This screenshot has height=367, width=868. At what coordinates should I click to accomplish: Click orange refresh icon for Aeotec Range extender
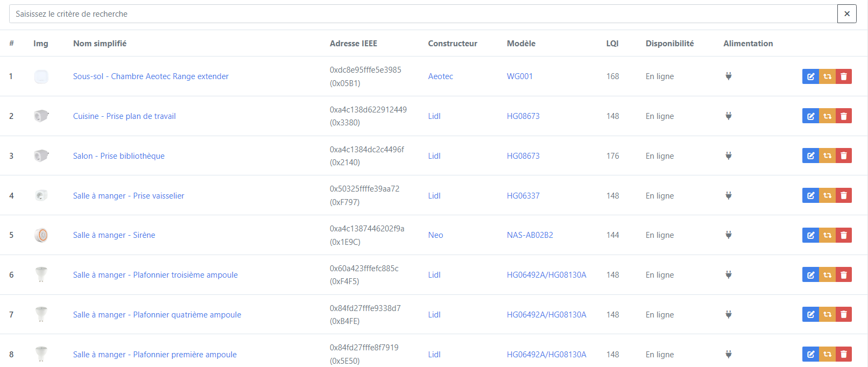pyautogui.click(x=827, y=76)
